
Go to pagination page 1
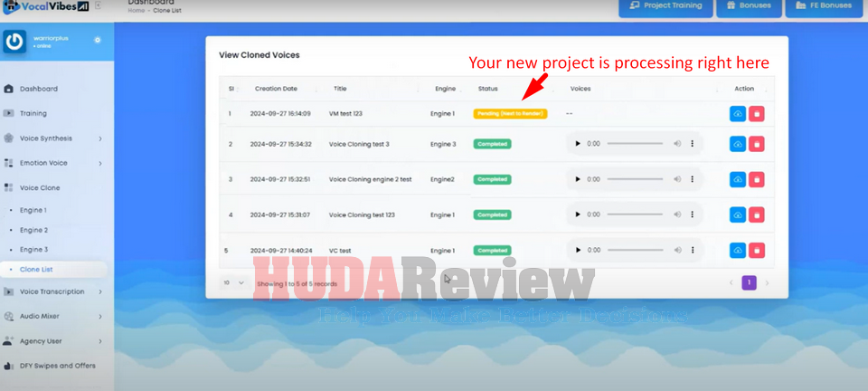click(x=749, y=283)
